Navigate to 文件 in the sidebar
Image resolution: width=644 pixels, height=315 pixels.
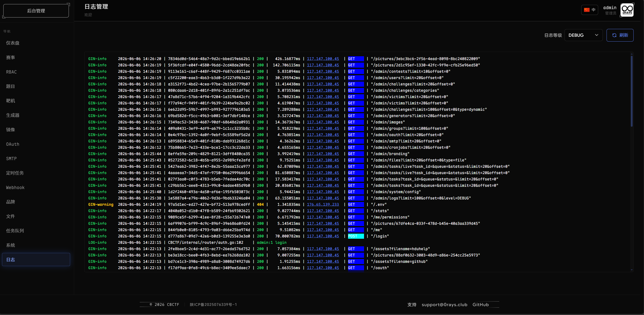tap(36, 216)
